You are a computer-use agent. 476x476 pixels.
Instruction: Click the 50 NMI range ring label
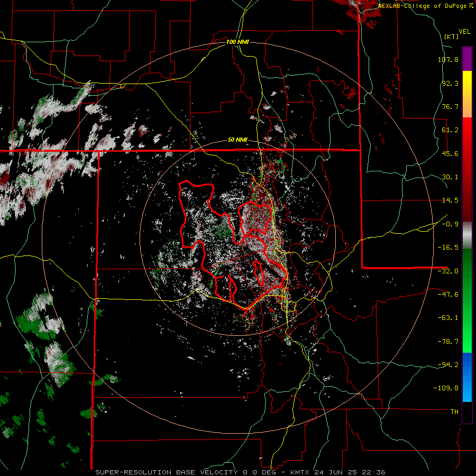(x=237, y=140)
